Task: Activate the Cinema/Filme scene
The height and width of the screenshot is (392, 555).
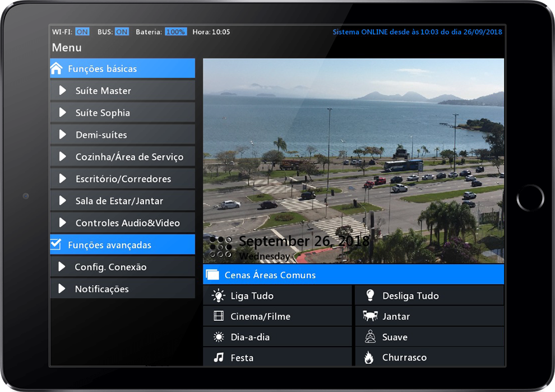Action: click(277, 316)
